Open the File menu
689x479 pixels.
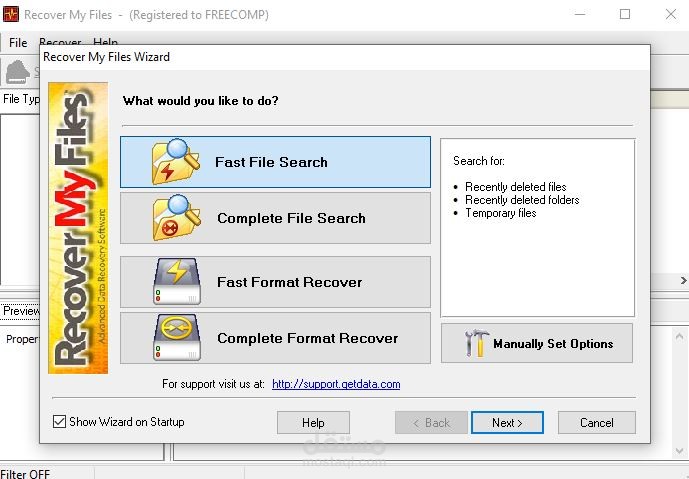18,43
